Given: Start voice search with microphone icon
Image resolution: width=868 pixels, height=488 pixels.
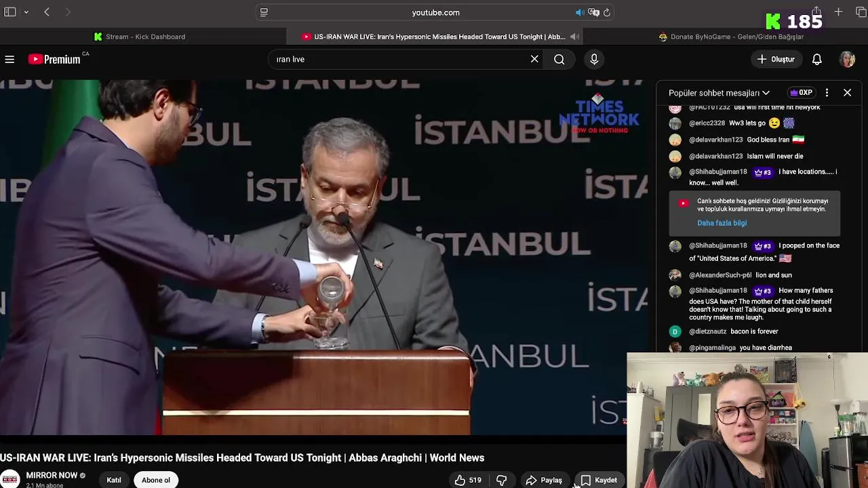Looking at the screenshot, I should [594, 60].
